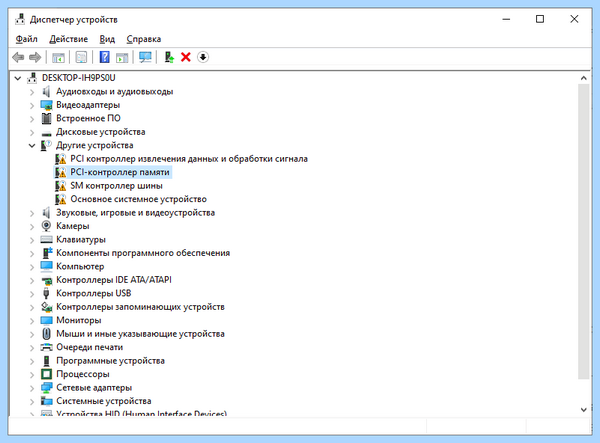Screen dimensions: 600x443
Task: Collapse the DESKTOP-IH9PS0U root node
Action: [x=18, y=78]
